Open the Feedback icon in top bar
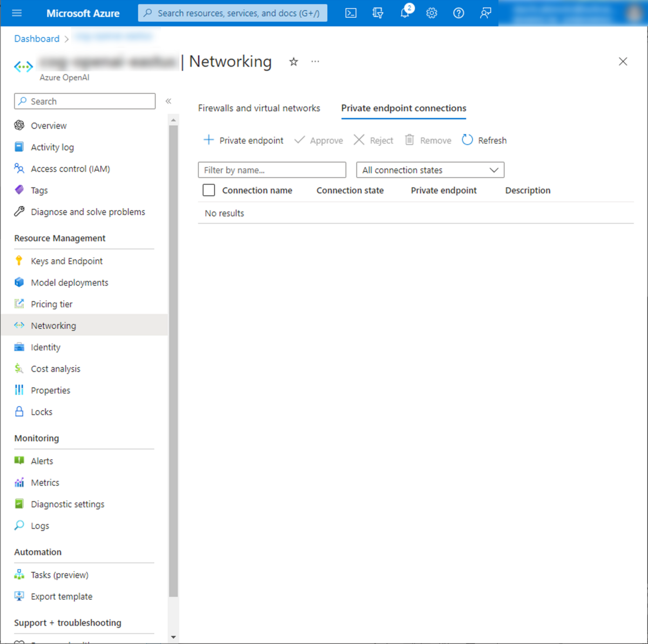The height and width of the screenshot is (644, 648). [x=485, y=13]
